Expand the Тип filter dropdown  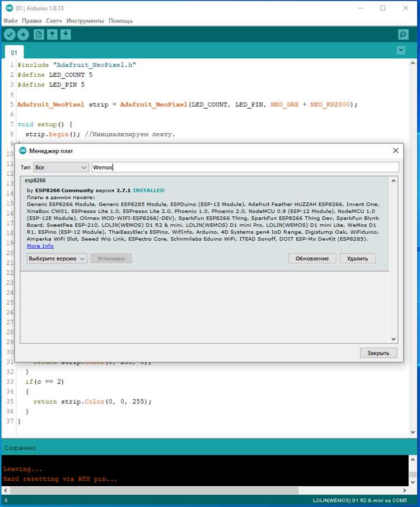[x=61, y=168]
